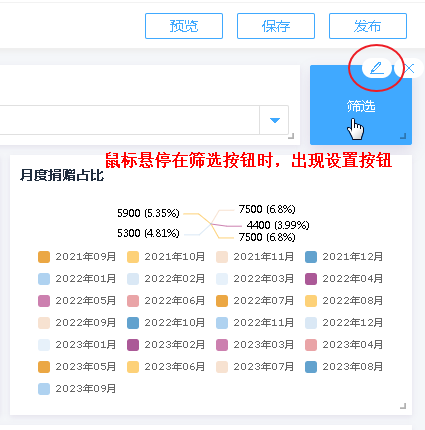
Task: Click the 2022年06月 legend color swatch
Action: (133, 301)
